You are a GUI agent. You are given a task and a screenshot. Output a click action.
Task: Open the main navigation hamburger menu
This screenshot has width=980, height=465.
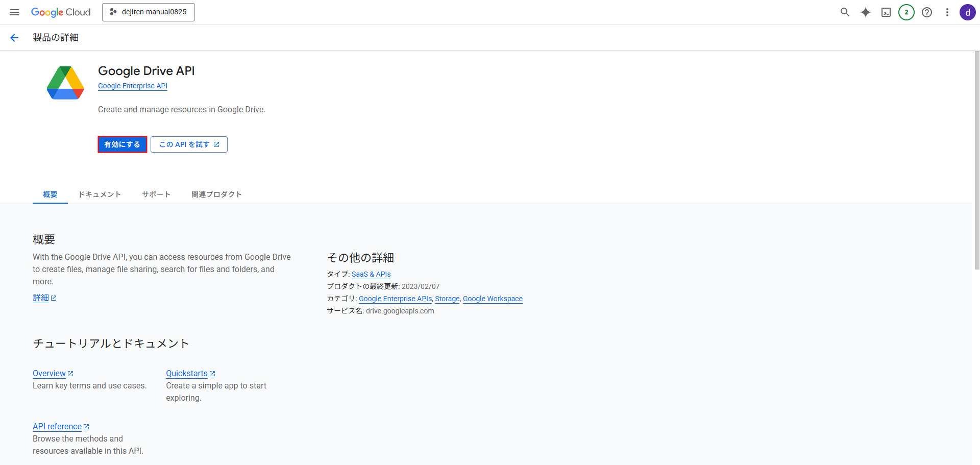point(14,12)
